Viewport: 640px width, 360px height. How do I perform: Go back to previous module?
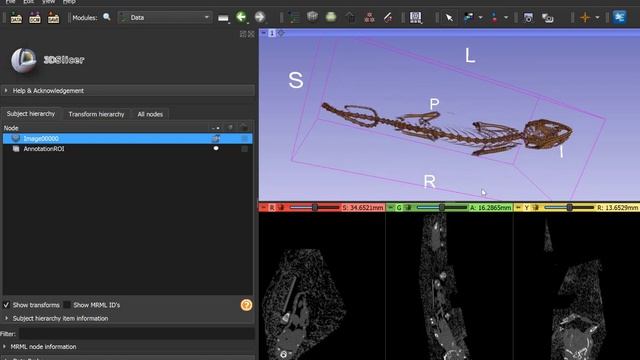[241, 17]
